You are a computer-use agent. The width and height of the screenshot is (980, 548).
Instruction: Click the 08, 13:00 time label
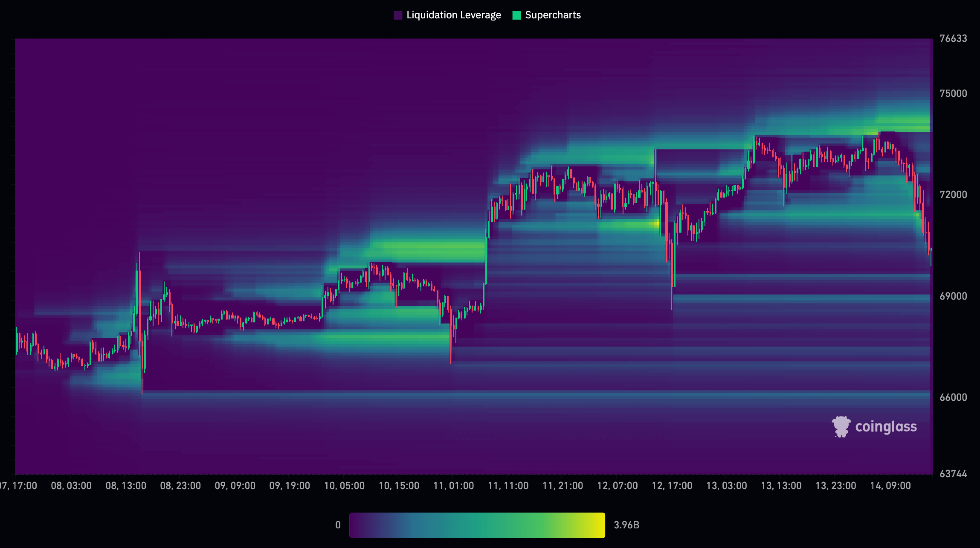[x=126, y=486]
